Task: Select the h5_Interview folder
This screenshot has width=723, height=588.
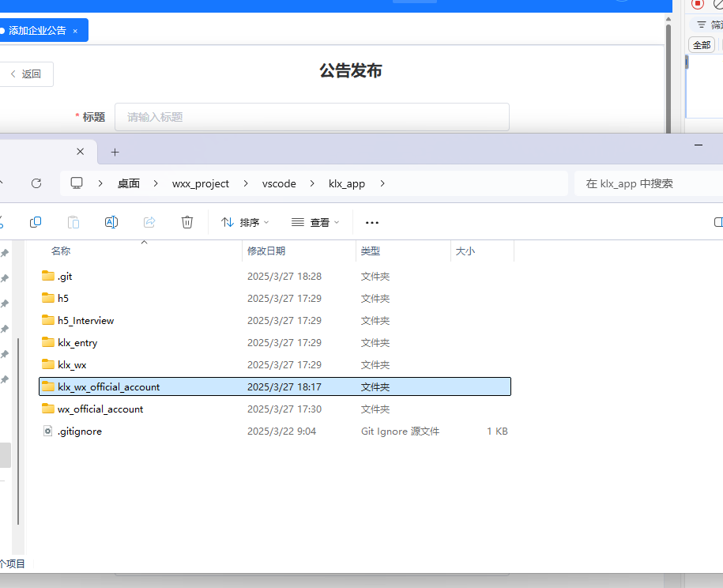Action: coord(85,321)
